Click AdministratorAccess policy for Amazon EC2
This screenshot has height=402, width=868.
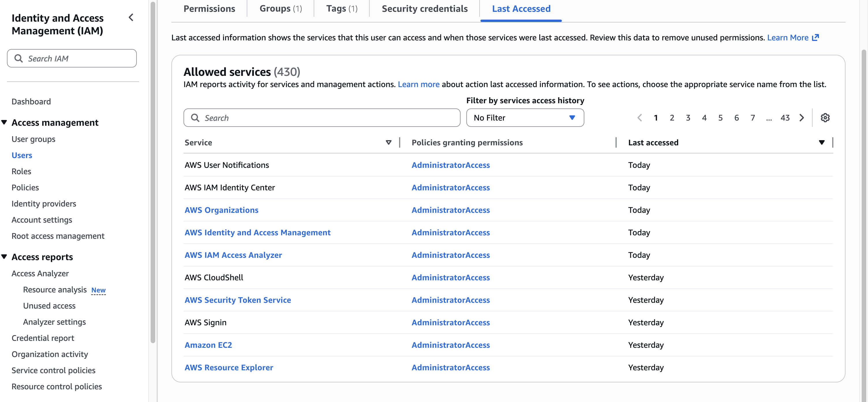click(x=450, y=345)
